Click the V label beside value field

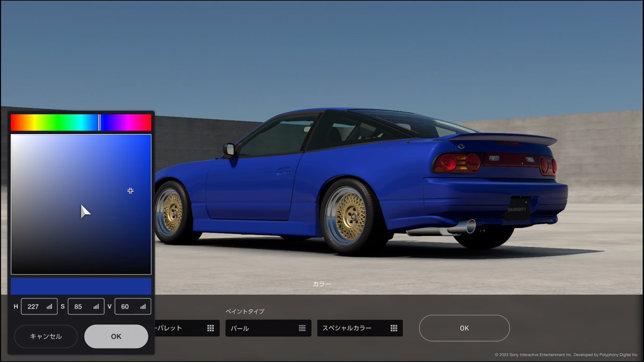coord(109,307)
